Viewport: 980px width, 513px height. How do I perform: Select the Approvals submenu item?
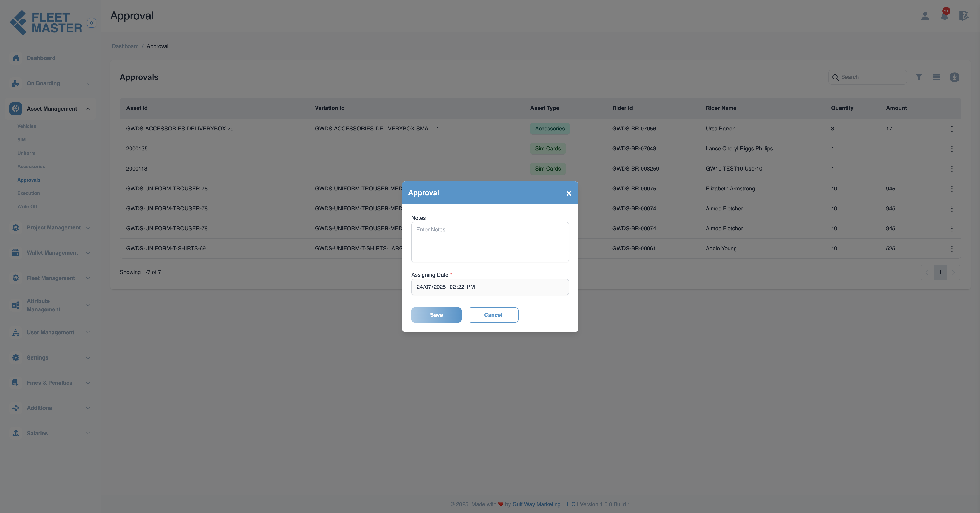click(29, 180)
